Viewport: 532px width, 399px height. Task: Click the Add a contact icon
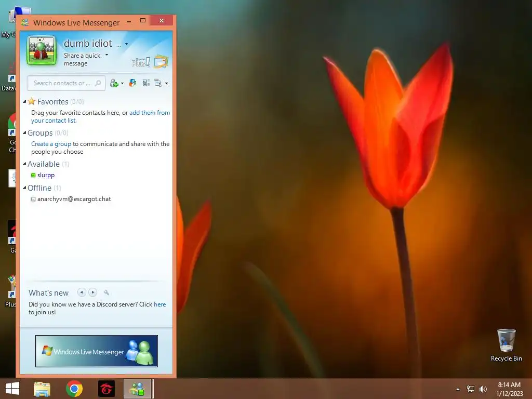pyautogui.click(x=114, y=83)
